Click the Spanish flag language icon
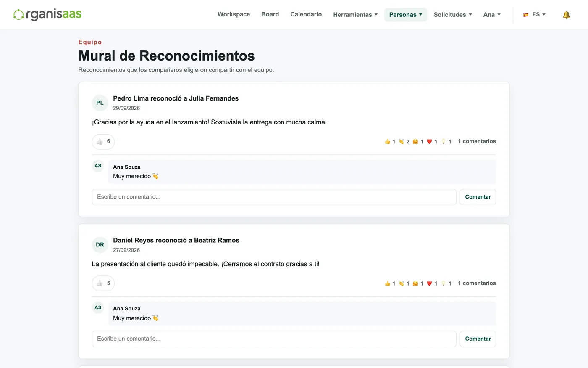Screen dimensions: 588x368 (526, 15)
